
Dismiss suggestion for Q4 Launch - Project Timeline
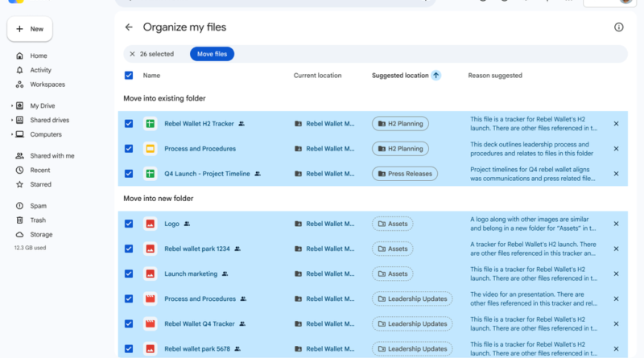pos(616,174)
